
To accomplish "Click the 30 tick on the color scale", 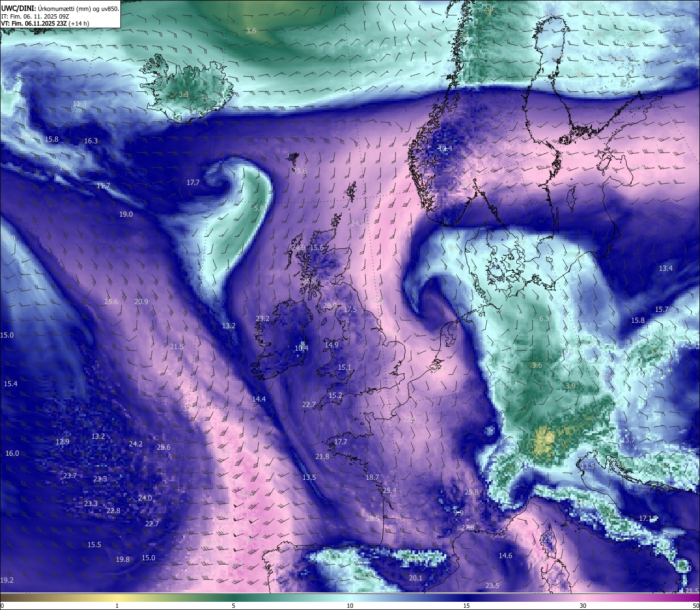I will click(583, 606).
